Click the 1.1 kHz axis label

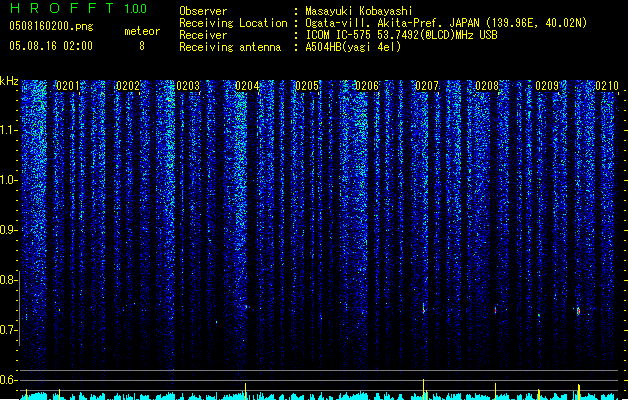[8, 130]
